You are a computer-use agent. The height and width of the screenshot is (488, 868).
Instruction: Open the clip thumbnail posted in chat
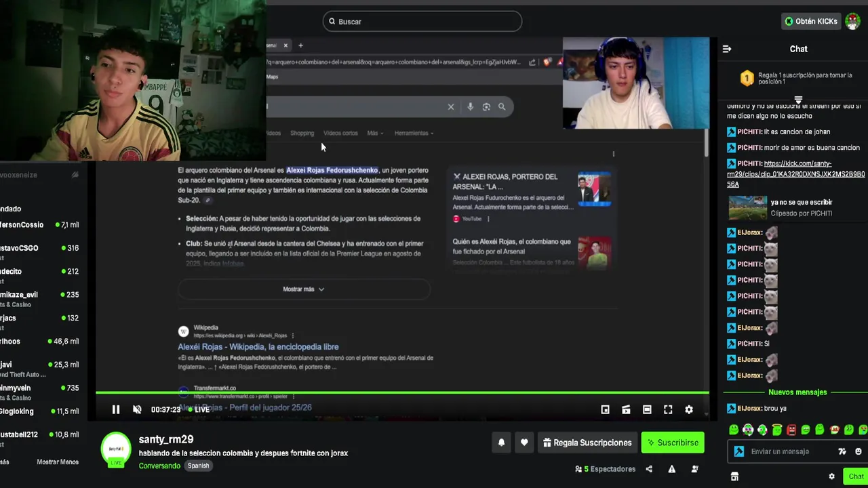(x=747, y=207)
